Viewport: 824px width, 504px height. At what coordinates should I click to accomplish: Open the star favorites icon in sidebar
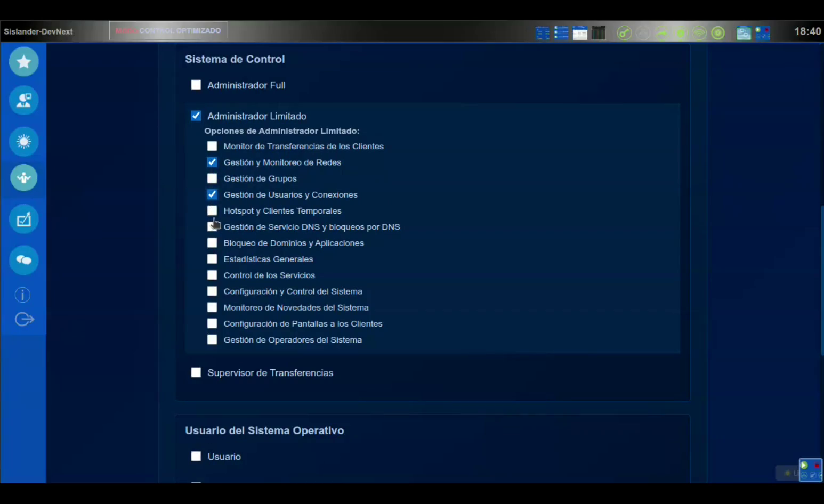pyautogui.click(x=23, y=62)
